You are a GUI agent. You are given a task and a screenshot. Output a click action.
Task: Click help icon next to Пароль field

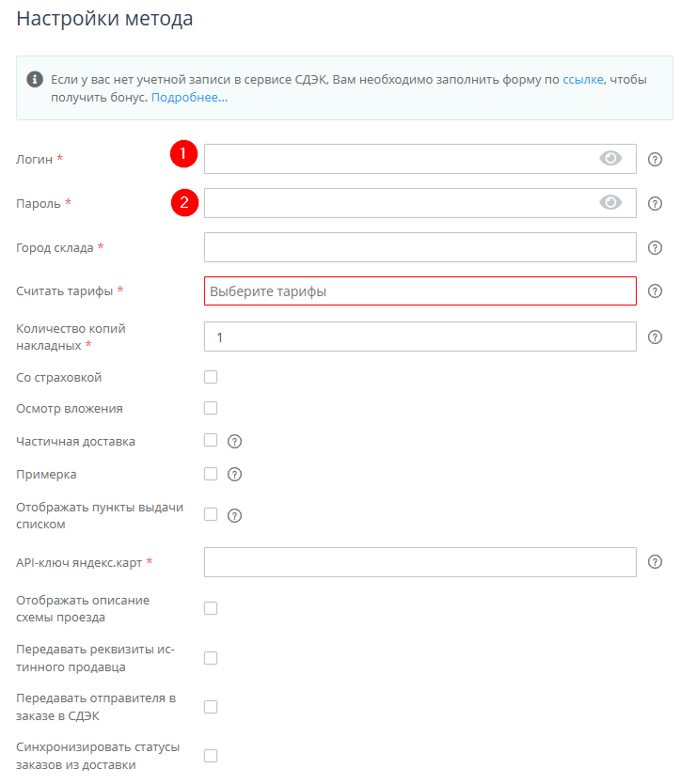pyautogui.click(x=656, y=203)
